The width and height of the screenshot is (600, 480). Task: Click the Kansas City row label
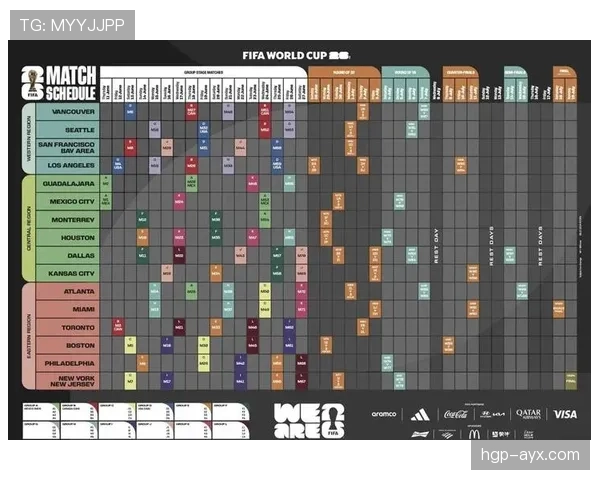tap(68, 273)
